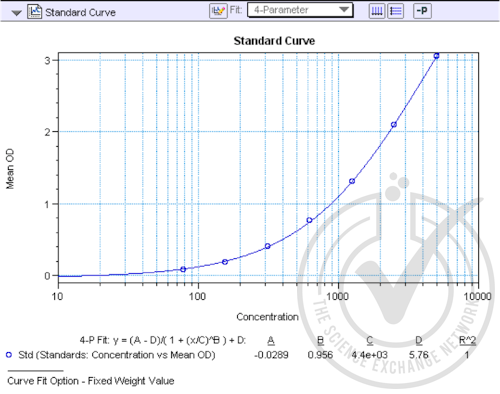Toggle the legend list icon in toolbar
Image resolution: width=500 pixels, height=394 pixels.
[396, 11]
